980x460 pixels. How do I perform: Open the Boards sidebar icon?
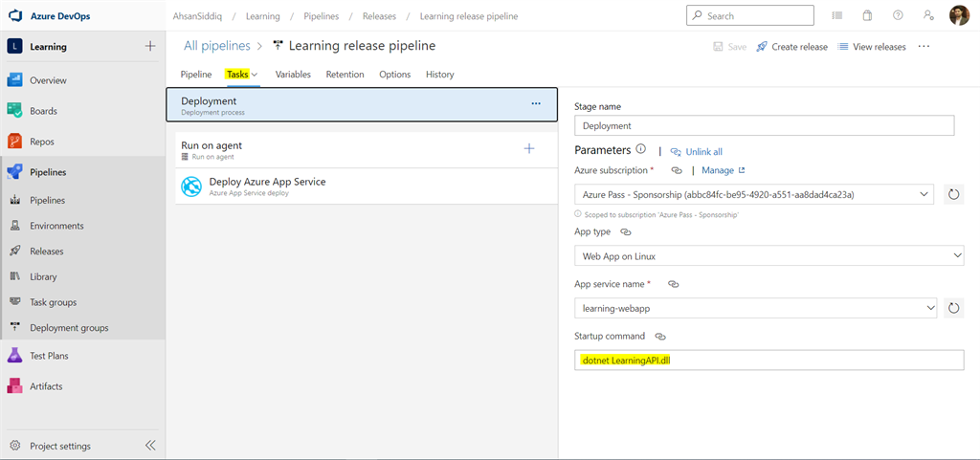pyautogui.click(x=15, y=111)
